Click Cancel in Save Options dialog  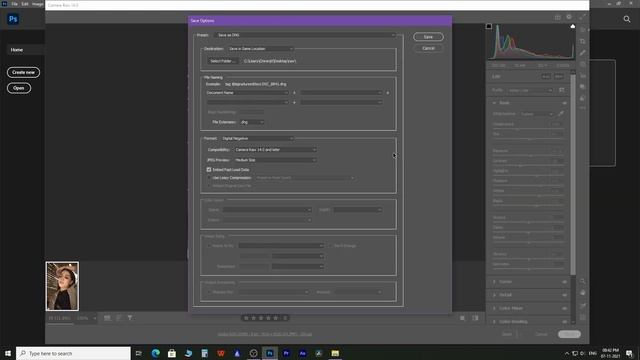tap(428, 48)
